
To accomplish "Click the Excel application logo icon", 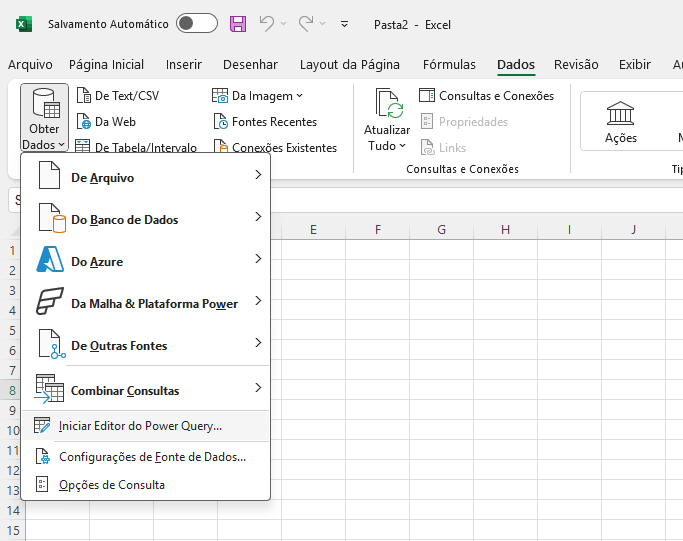I will coord(24,24).
